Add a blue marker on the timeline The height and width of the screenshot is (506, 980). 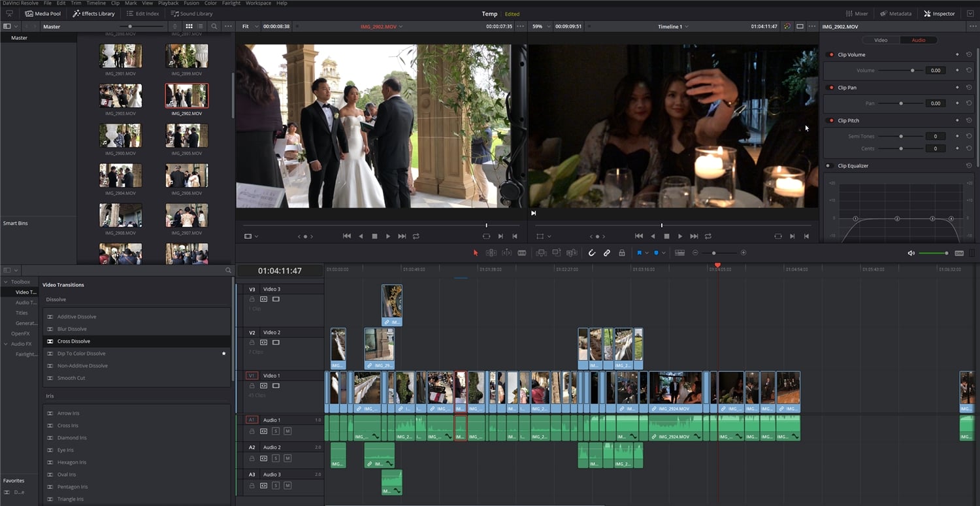(x=657, y=253)
